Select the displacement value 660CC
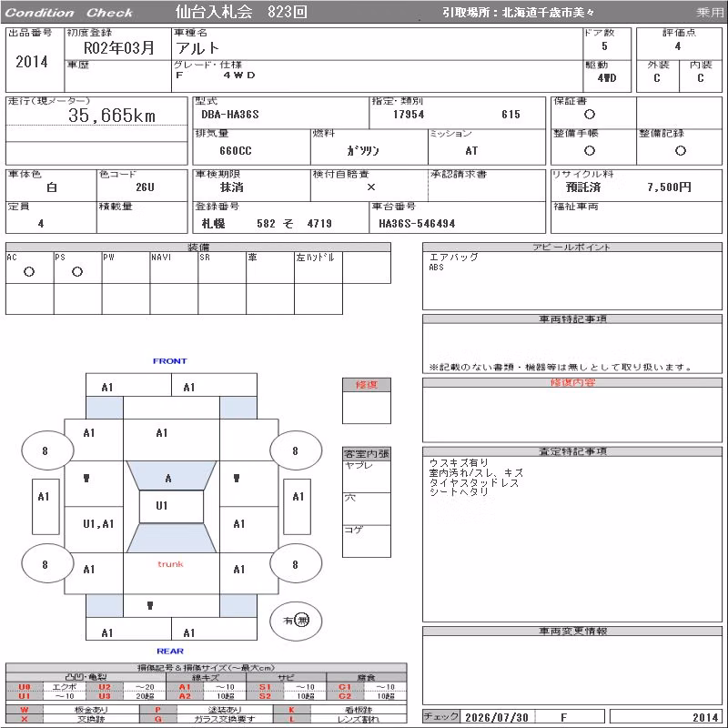Screen dimensions: 728x728 pyautogui.click(x=236, y=151)
